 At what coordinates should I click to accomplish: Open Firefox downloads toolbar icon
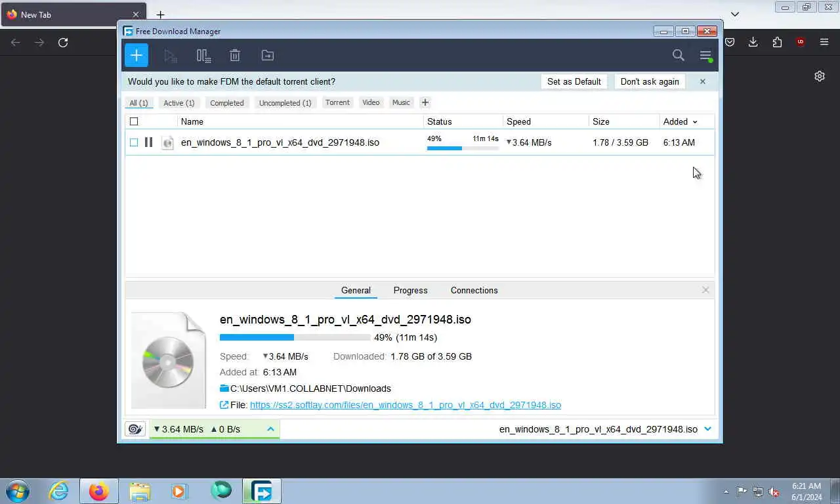(753, 42)
